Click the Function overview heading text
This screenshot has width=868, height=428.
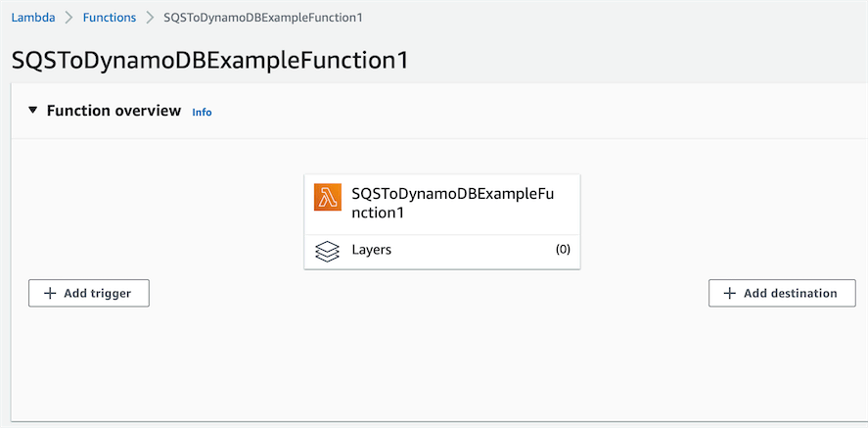click(114, 111)
